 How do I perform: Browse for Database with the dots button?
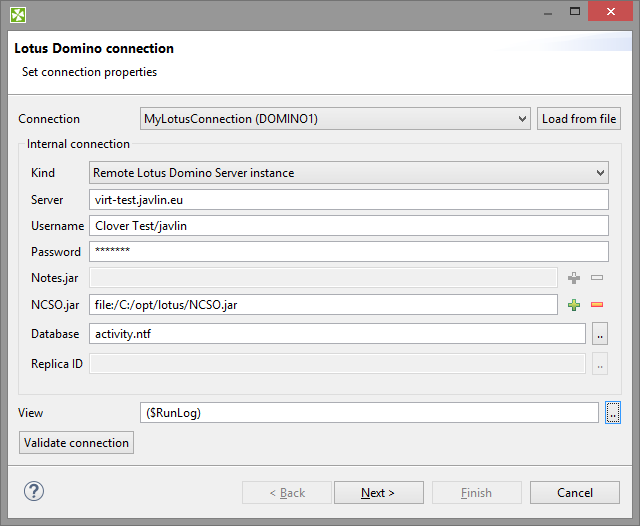click(600, 334)
